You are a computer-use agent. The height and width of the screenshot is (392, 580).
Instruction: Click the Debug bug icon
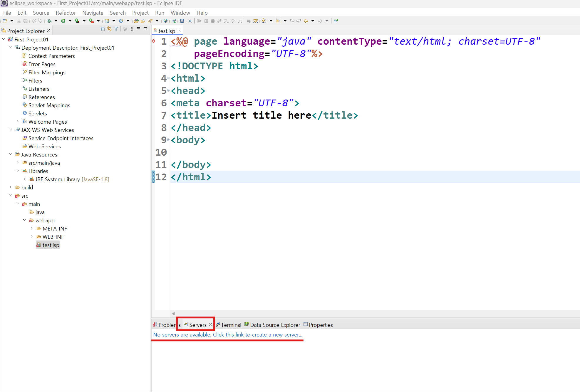click(49, 21)
